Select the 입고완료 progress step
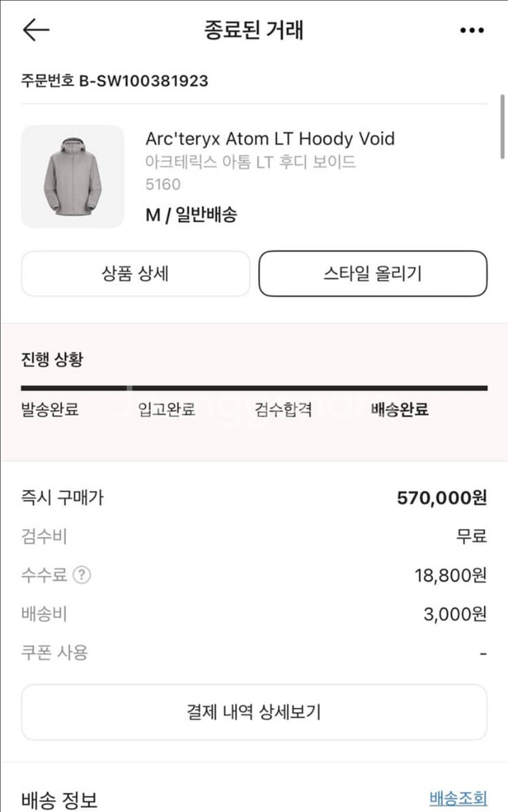Viewport: 508px width, 812px height. pyautogui.click(x=167, y=410)
